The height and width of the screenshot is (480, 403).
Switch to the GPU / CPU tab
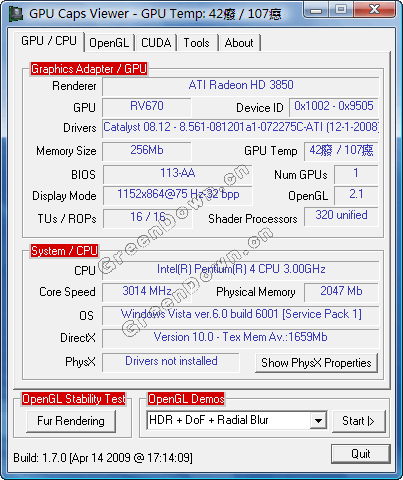click(x=49, y=41)
